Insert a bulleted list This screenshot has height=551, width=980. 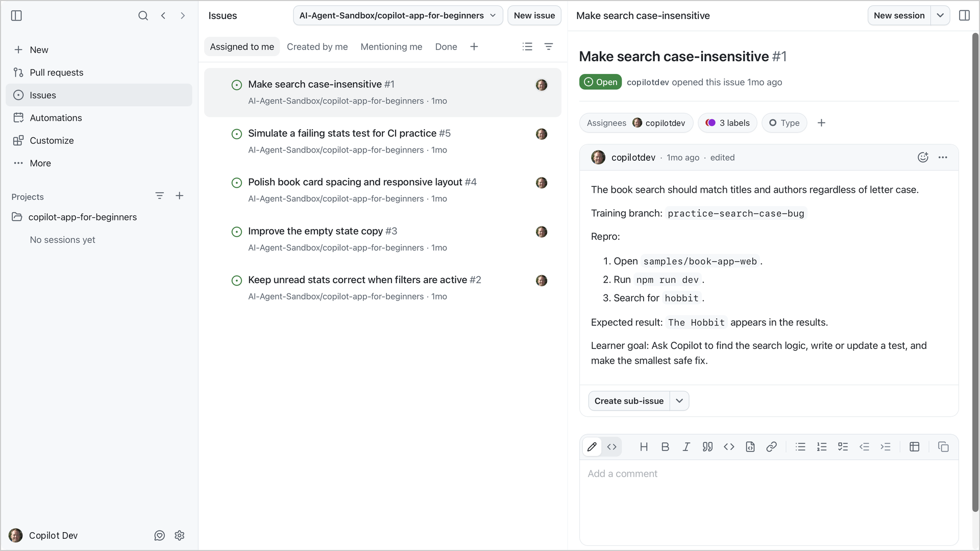pos(800,447)
